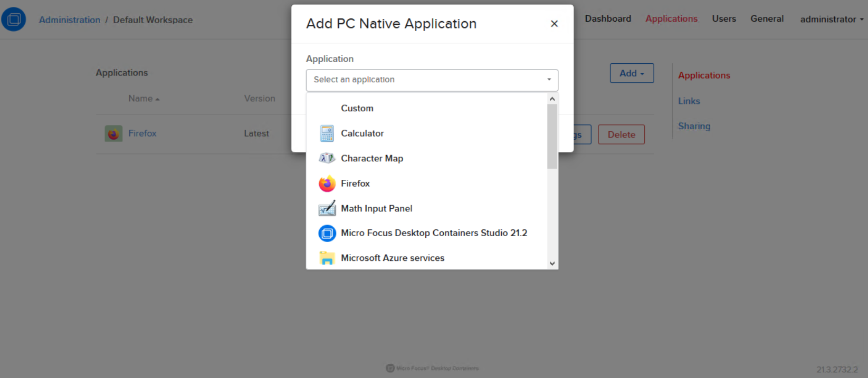Viewport: 868px width, 378px height.
Task: Switch to the Applications top tab
Action: tap(671, 19)
